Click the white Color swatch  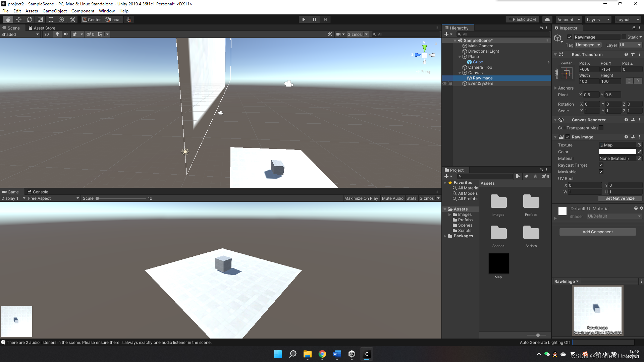pos(617,152)
